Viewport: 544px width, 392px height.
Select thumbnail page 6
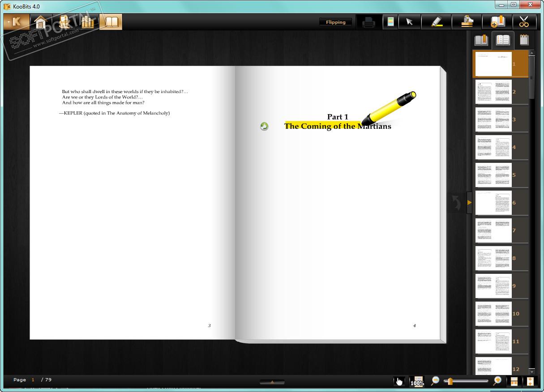click(501, 203)
